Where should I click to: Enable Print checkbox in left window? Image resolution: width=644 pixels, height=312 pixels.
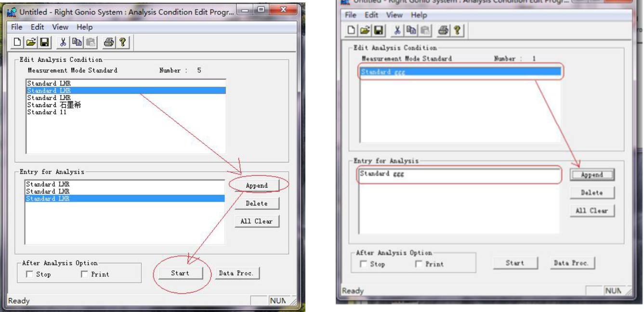(85, 274)
